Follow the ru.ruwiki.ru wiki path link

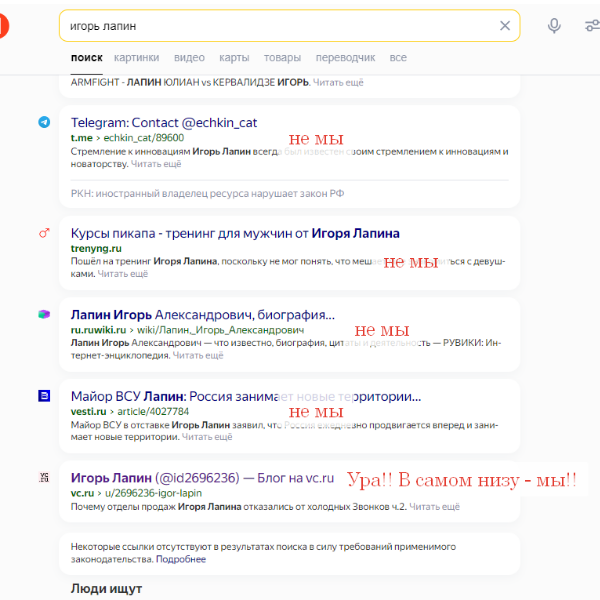(x=188, y=330)
